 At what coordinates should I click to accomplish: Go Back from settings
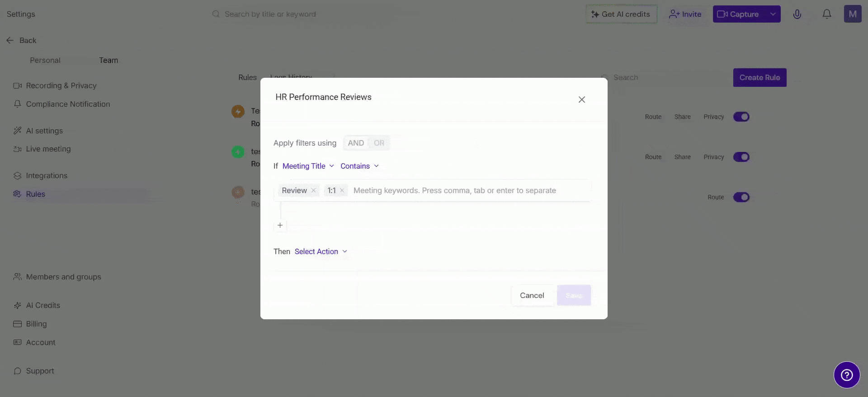pyautogui.click(x=21, y=40)
